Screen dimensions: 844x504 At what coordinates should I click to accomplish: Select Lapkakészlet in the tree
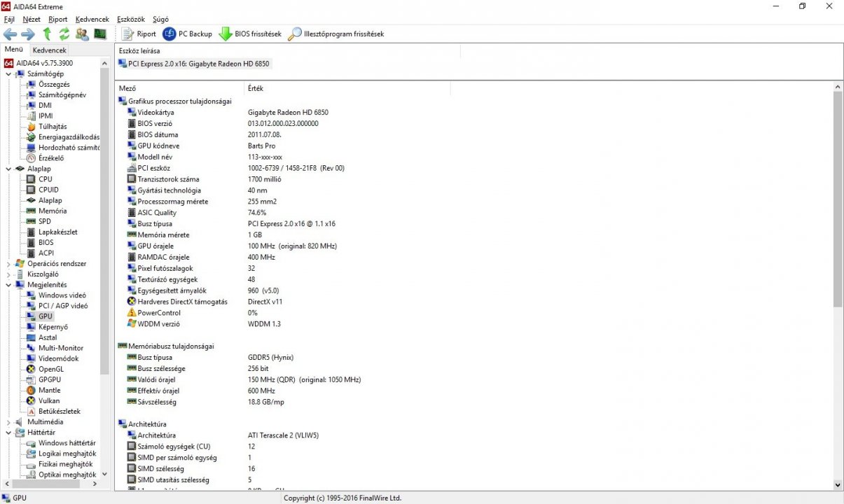coord(57,232)
